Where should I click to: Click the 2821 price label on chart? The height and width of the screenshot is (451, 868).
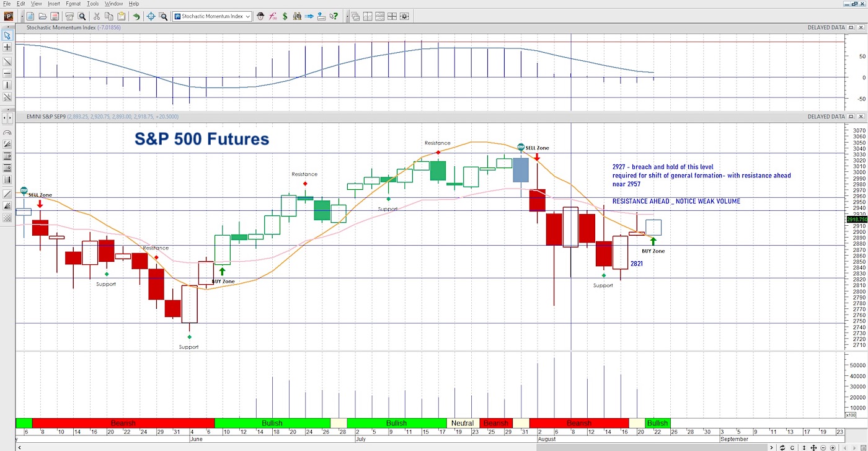tap(637, 264)
